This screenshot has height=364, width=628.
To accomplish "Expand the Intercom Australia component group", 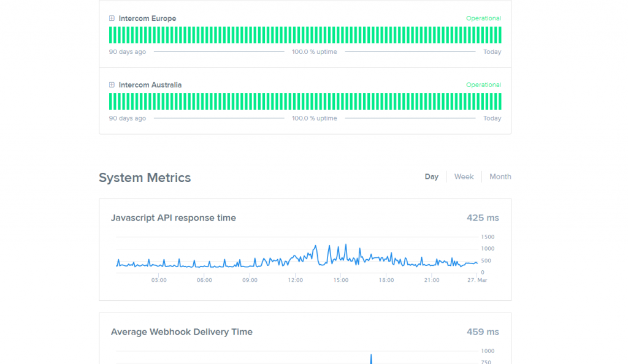I will (112, 85).
